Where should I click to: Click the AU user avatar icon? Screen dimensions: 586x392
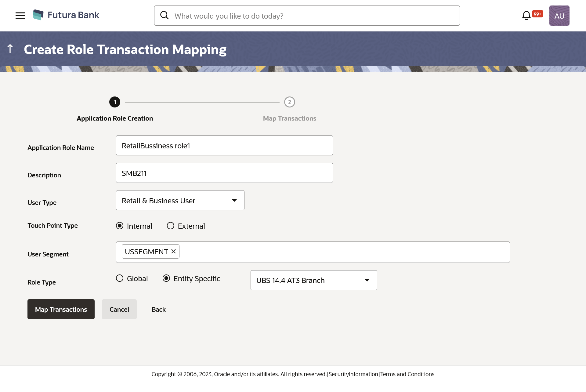(559, 15)
